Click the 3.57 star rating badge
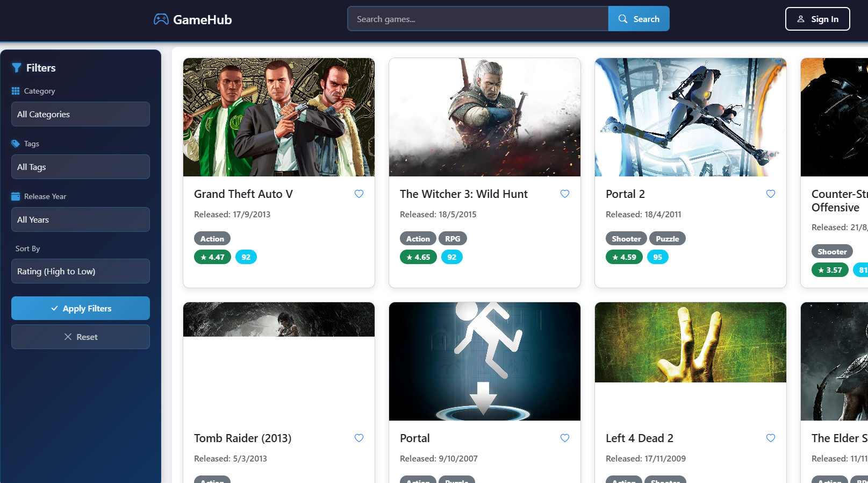 [x=830, y=270]
